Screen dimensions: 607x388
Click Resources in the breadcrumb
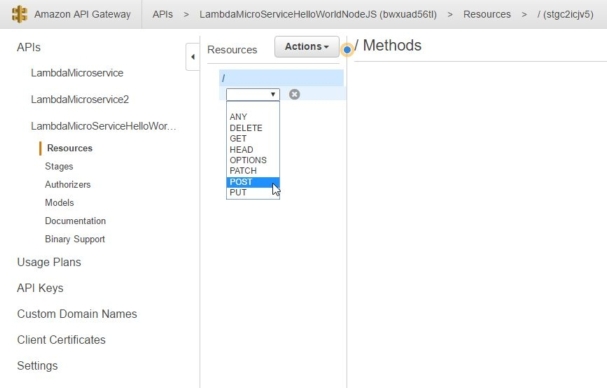pyautogui.click(x=487, y=14)
